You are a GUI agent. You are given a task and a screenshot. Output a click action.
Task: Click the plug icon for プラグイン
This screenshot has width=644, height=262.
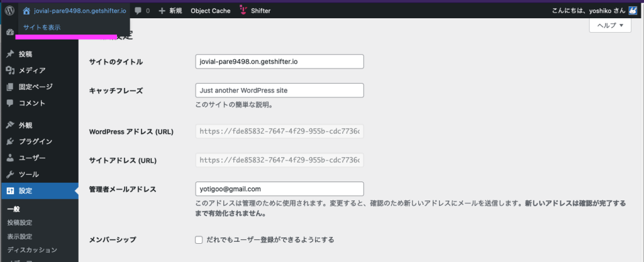tap(10, 141)
